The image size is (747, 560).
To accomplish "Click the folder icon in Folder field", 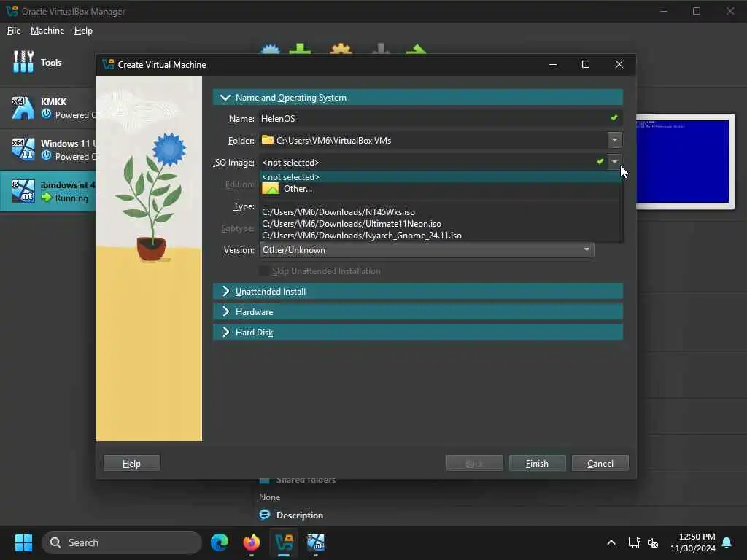I will tap(268, 140).
